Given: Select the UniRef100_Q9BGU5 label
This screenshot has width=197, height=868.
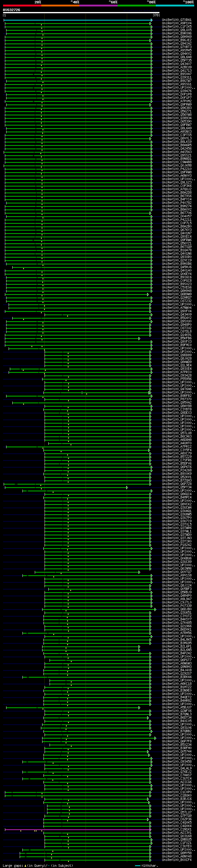Looking at the screenshot, I should (x=177, y=840).
